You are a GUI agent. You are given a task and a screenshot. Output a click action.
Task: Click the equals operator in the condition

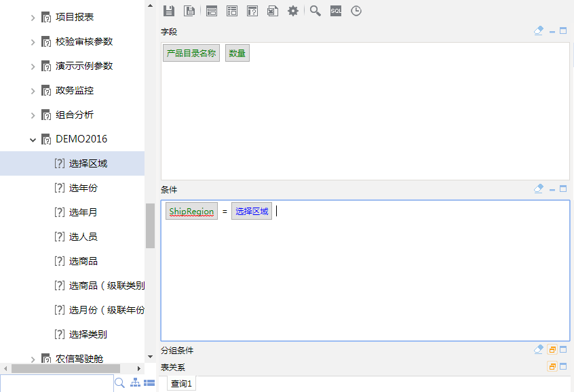pyautogui.click(x=225, y=212)
